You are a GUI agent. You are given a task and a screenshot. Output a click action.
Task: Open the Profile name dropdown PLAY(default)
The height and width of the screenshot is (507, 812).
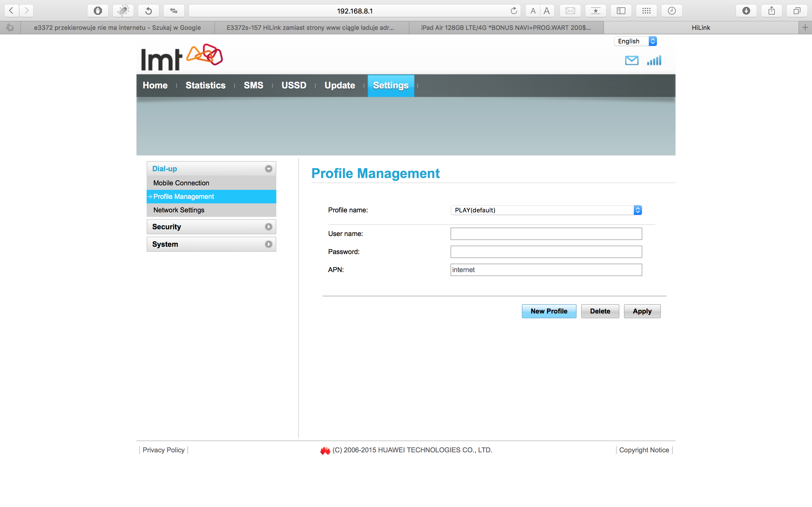coord(546,210)
